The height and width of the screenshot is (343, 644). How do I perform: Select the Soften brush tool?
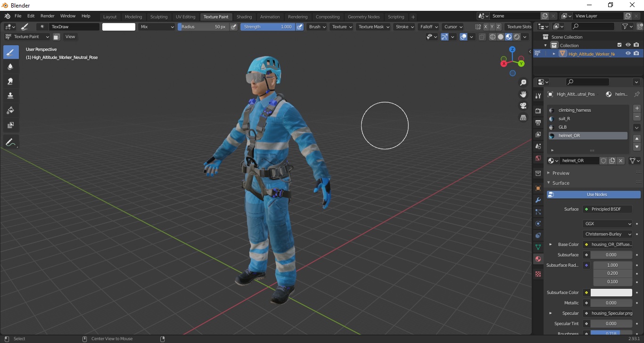pos(10,66)
